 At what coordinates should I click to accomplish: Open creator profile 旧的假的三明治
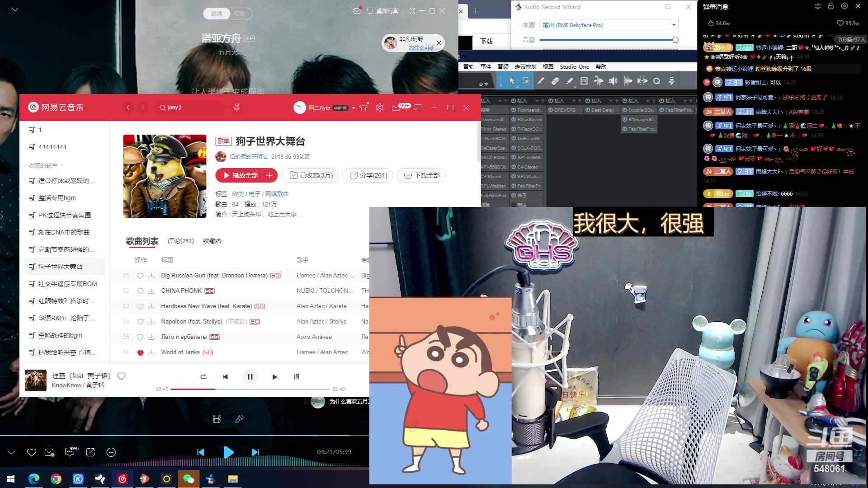pos(249,157)
